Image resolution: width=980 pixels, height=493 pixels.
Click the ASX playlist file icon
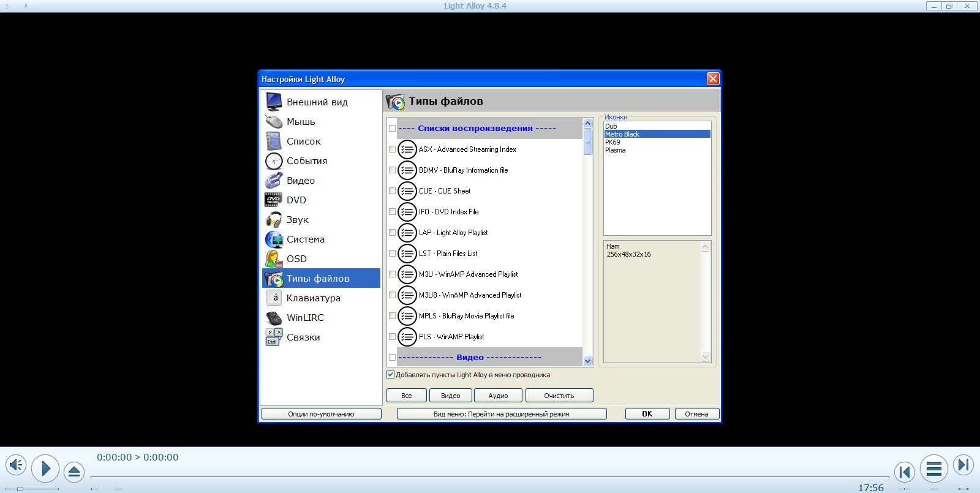coord(407,149)
